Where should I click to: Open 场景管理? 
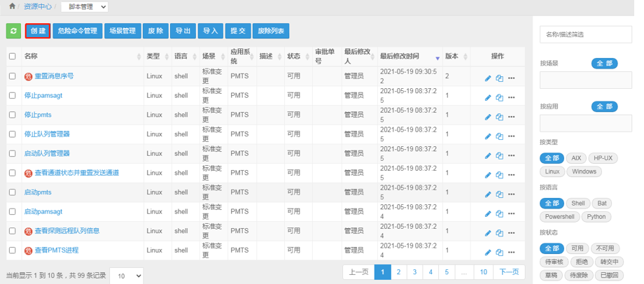122,31
